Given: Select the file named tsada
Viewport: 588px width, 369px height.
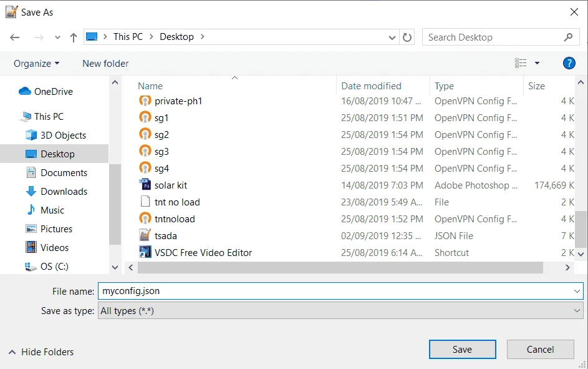Looking at the screenshot, I should [166, 236].
